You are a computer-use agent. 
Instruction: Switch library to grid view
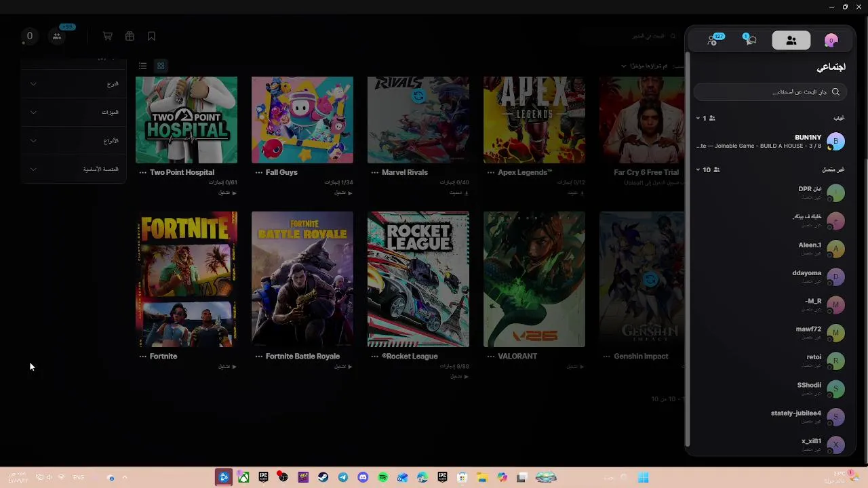click(x=161, y=66)
